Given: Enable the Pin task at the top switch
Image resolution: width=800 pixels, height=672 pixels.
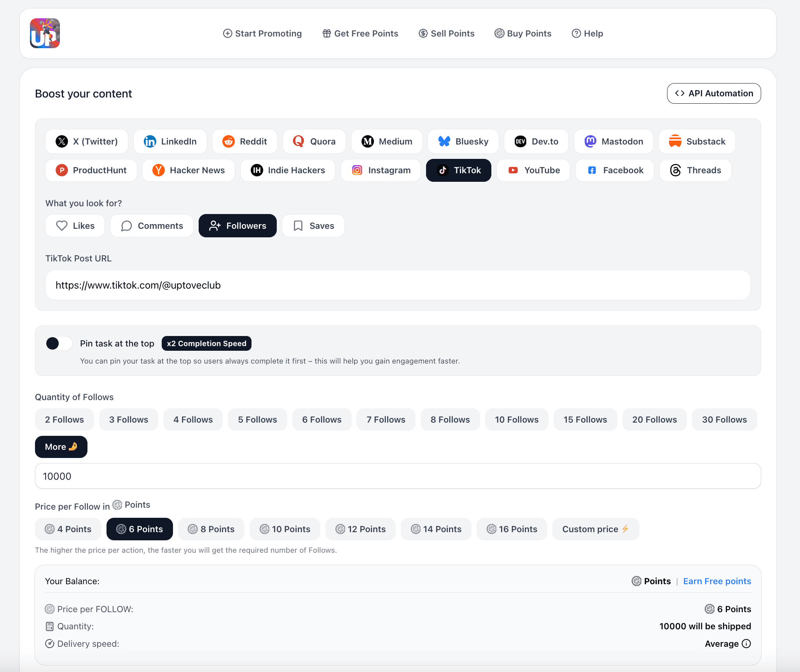Looking at the screenshot, I should (x=58, y=343).
